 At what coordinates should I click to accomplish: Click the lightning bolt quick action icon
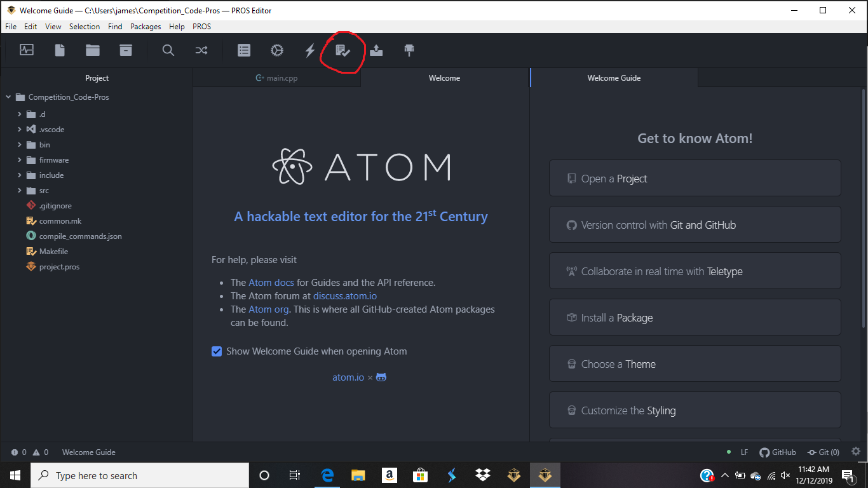pyautogui.click(x=310, y=50)
